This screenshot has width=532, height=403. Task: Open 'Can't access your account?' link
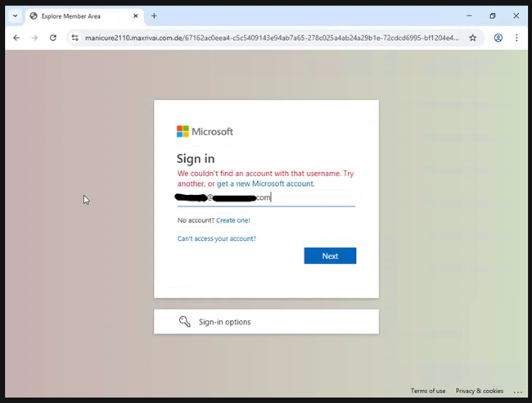coord(217,238)
